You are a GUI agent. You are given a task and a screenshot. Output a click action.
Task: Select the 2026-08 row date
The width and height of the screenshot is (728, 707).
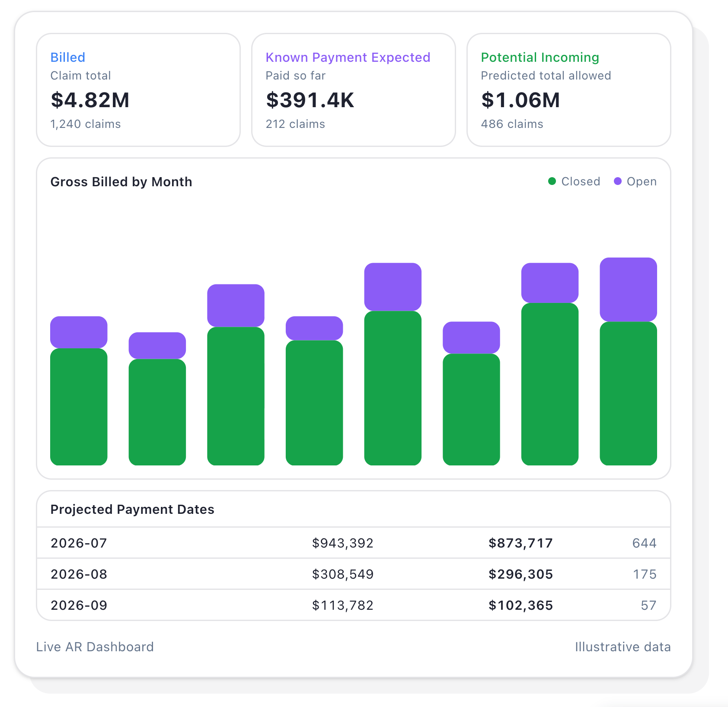pos(79,574)
